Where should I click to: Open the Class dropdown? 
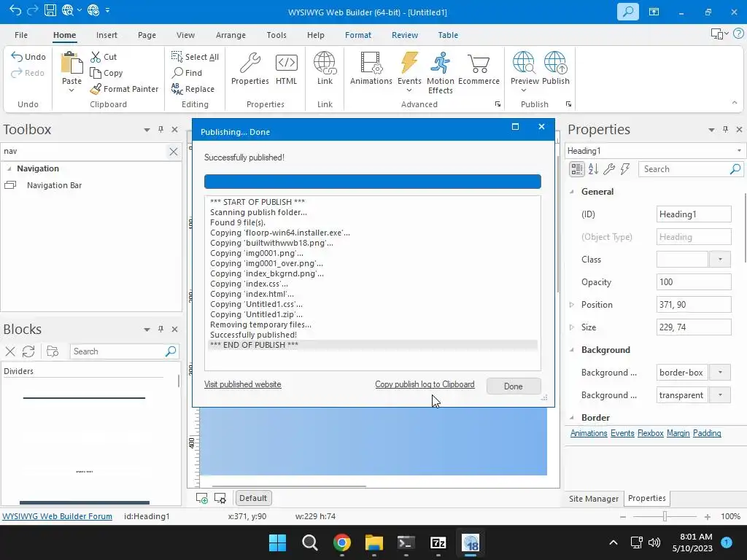720,260
